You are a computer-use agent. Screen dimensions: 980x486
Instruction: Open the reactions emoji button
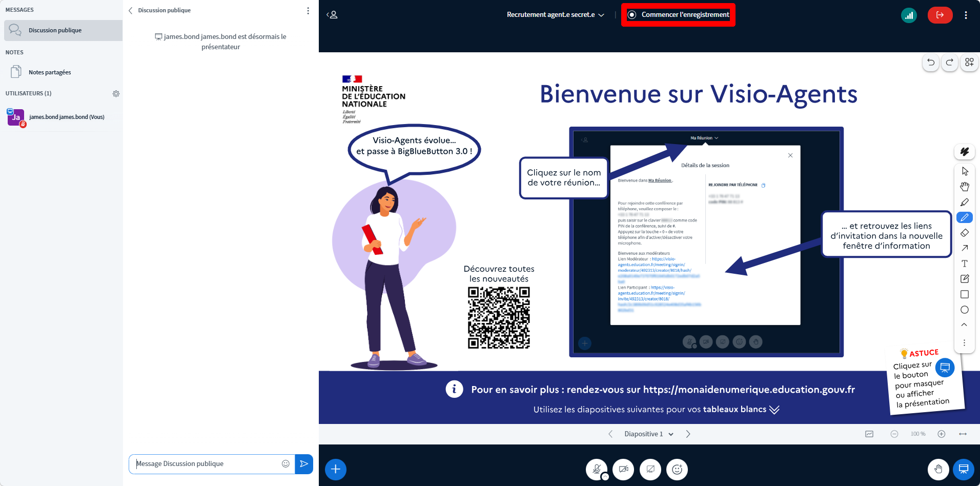(x=677, y=469)
